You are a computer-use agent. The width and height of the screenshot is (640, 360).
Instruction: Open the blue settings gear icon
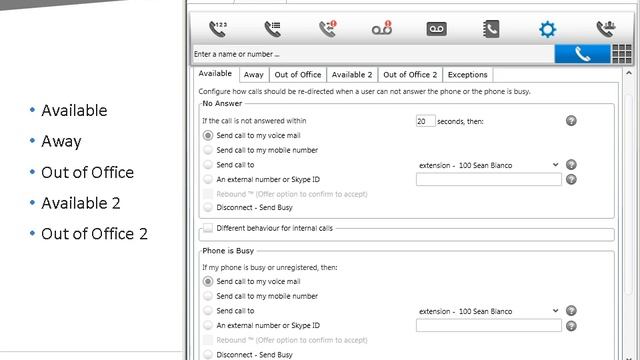click(547, 29)
